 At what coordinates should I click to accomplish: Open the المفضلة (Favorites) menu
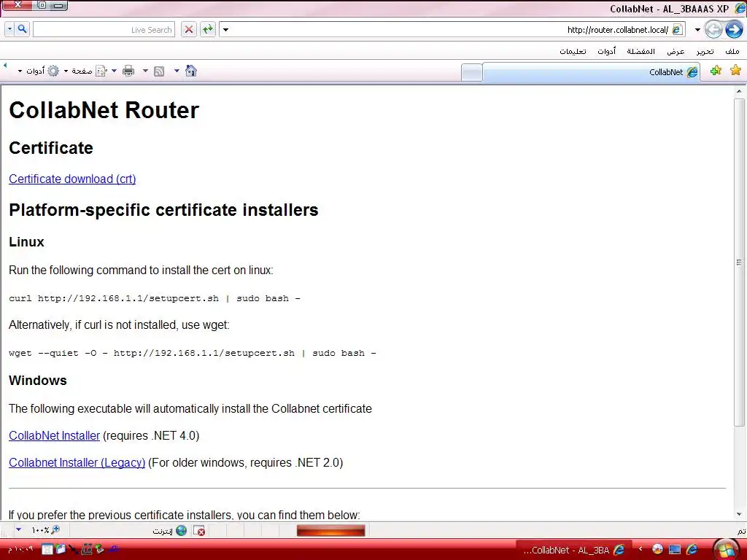click(x=640, y=52)
